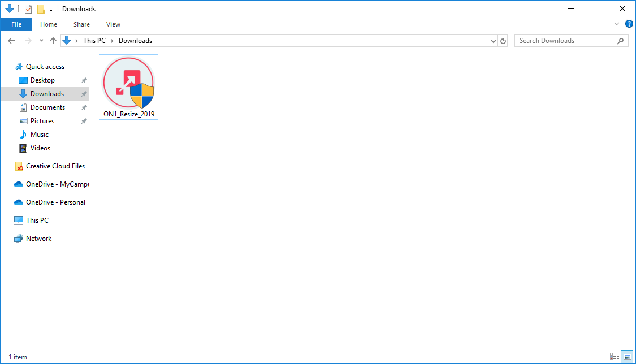The height and width of the screenshot is (364, 636).
Task: Click the Quick access star icon
Action: tap(19, 67)
